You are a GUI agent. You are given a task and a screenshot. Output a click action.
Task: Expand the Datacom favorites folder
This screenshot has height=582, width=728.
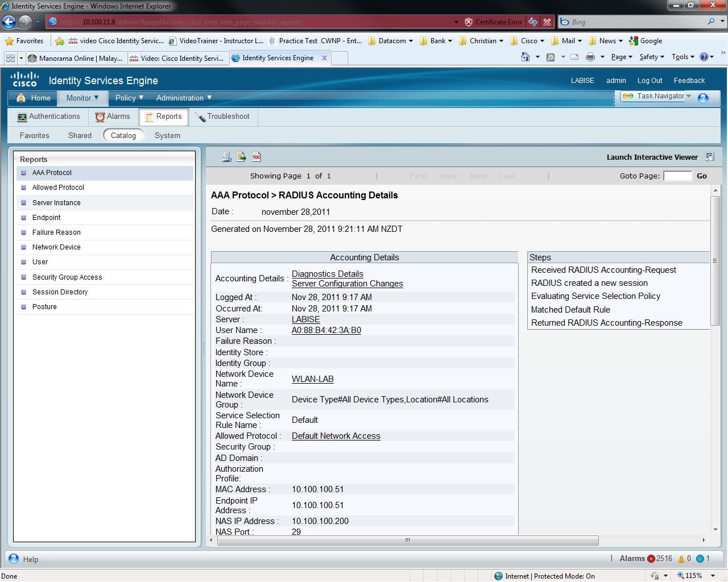(390, 41)
